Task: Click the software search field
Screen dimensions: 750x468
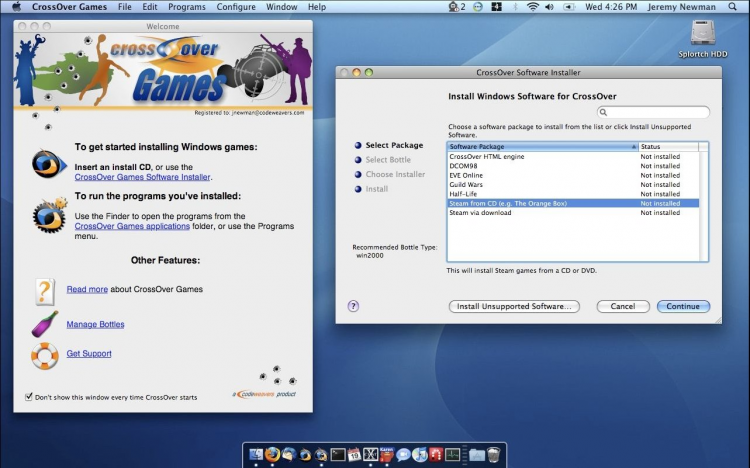Action: pos(654,113)
